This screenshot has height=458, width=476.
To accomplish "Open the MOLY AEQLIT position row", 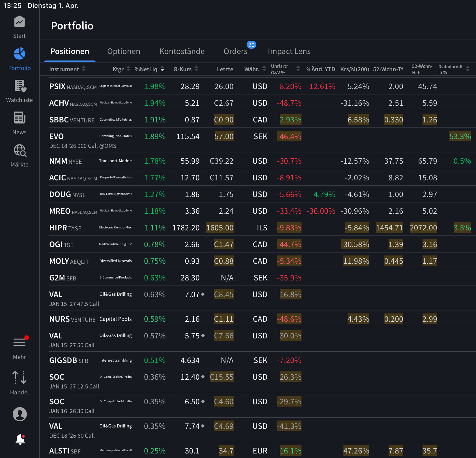I will [x=262, y=261].
